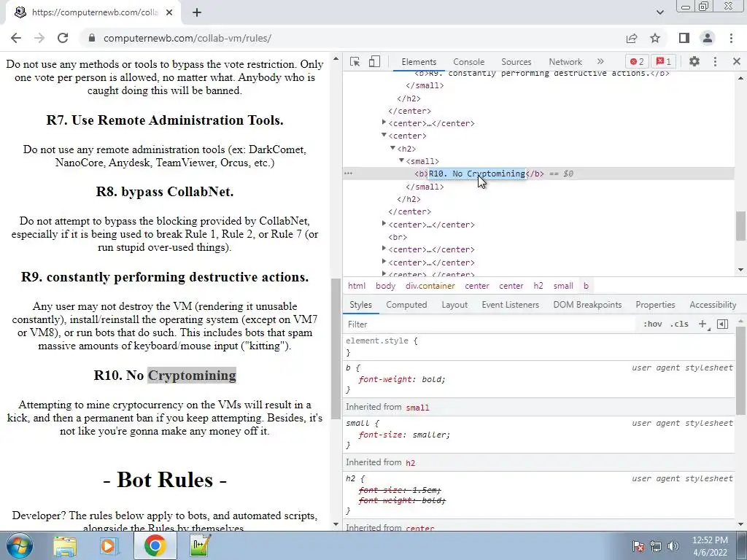Viewport: 747px width, 560px height.
Task: Select html in the breadcrumb
Action: 356,286
